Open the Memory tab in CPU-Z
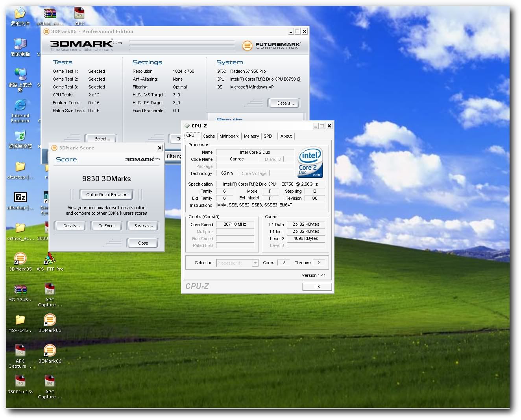521x420 pixels. 251,136
